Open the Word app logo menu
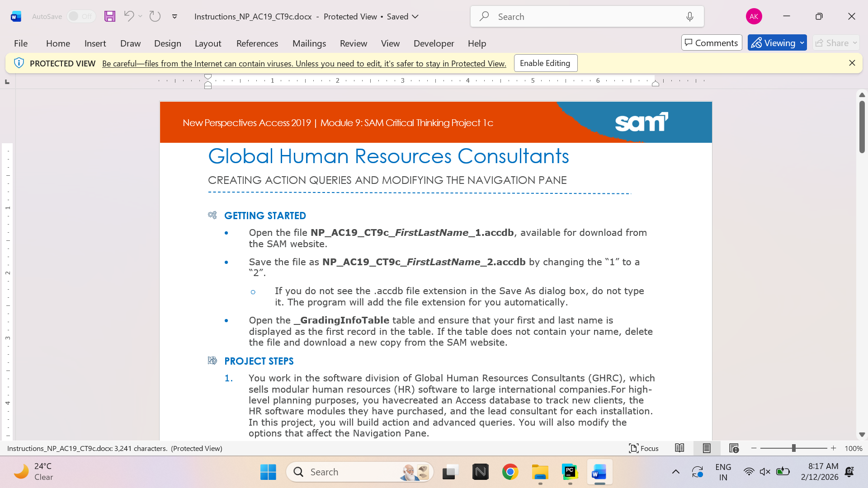The image size is (868, 488). (16, 17)
